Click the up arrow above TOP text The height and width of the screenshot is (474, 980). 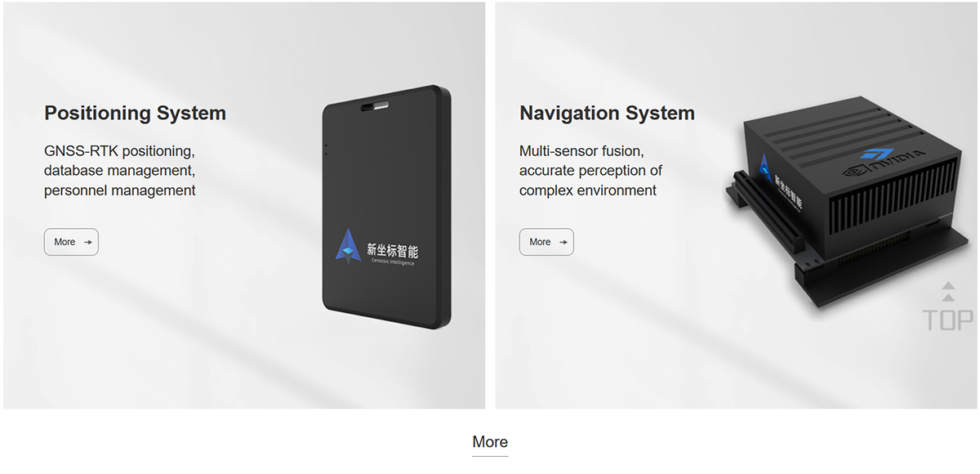[x=948, y=292]
